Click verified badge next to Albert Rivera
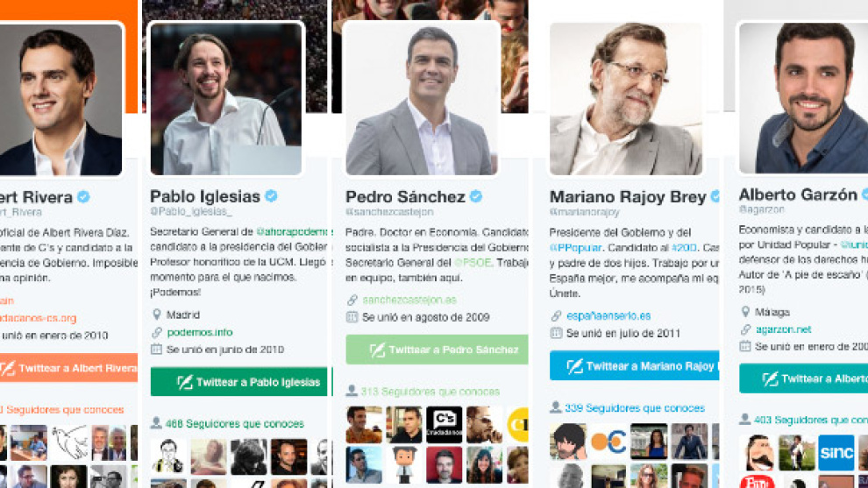Screen dimensions: 868x488 [83, 196]
